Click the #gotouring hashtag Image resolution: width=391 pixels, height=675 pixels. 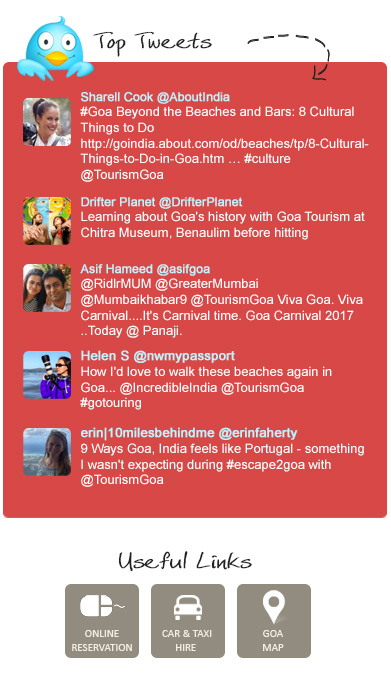[111, 403]
